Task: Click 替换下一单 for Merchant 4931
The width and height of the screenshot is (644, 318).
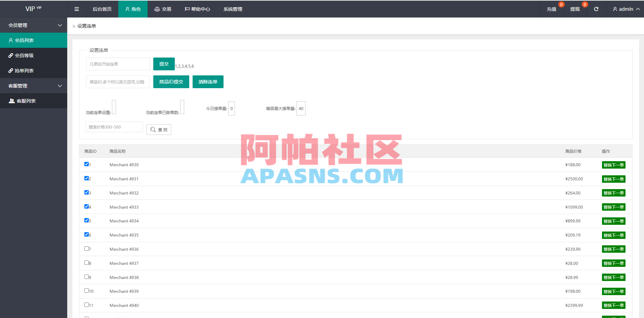Action: (x=613, y=179)
